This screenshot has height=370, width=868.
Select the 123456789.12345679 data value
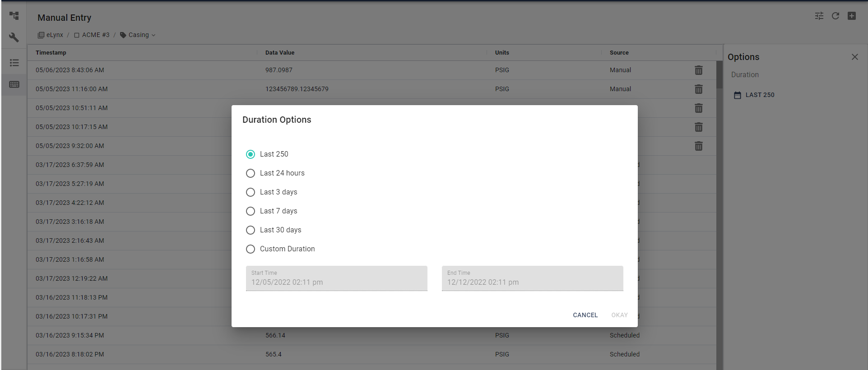coord(297,89)
